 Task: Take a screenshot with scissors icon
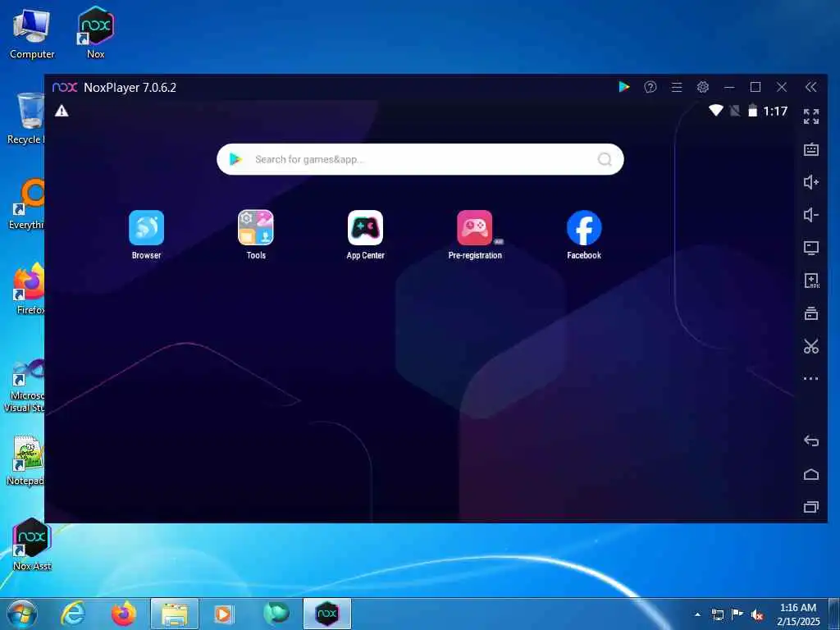tap(811, 346)
